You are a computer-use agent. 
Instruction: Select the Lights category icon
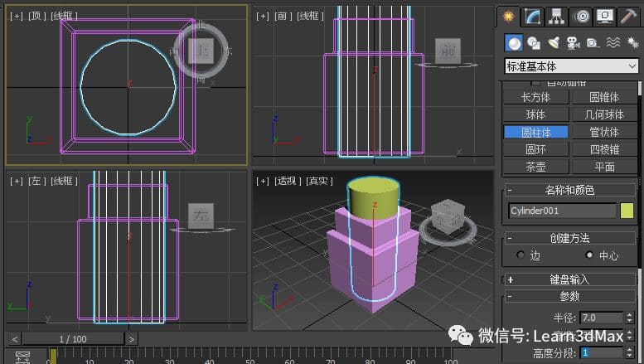click(x=554, y=43)
